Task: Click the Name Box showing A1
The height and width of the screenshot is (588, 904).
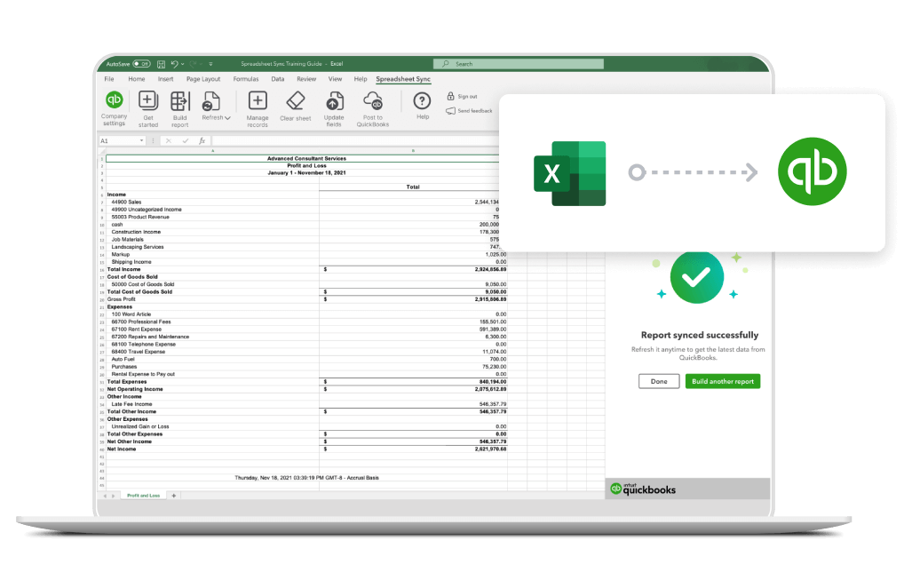Action: [122, 140]
